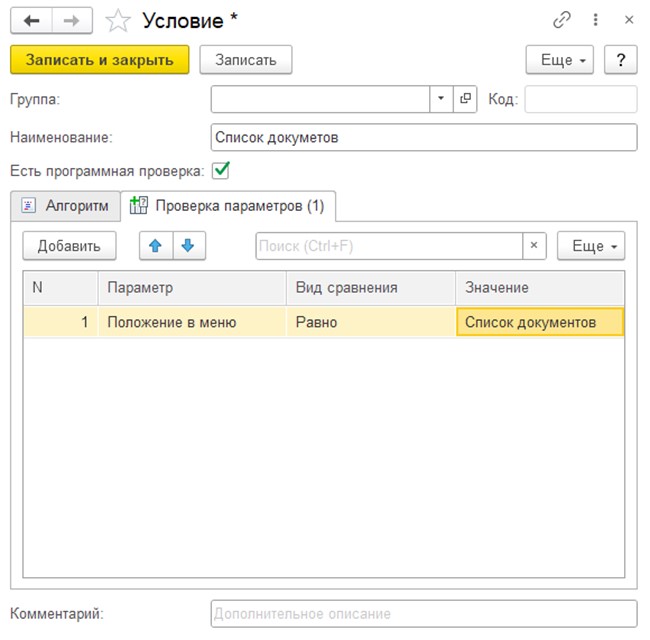Click the Комментарий input field
Screen dimensions: 650x640
coord(424,613)
